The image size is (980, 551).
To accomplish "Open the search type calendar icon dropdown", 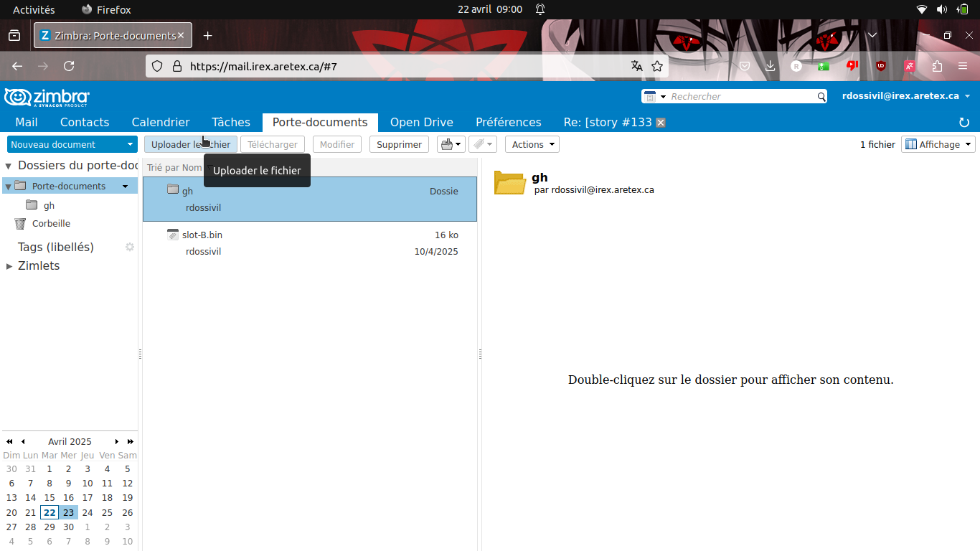I will tap(655, 96).
